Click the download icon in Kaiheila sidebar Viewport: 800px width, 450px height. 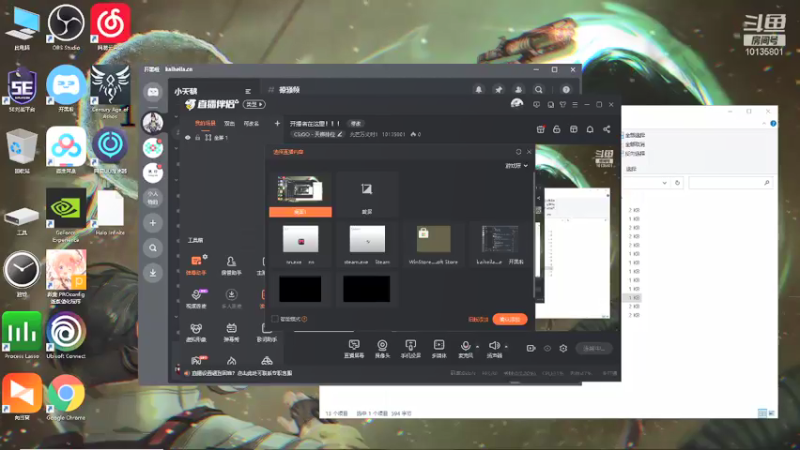pyautogui.click(x=153, y=273)
